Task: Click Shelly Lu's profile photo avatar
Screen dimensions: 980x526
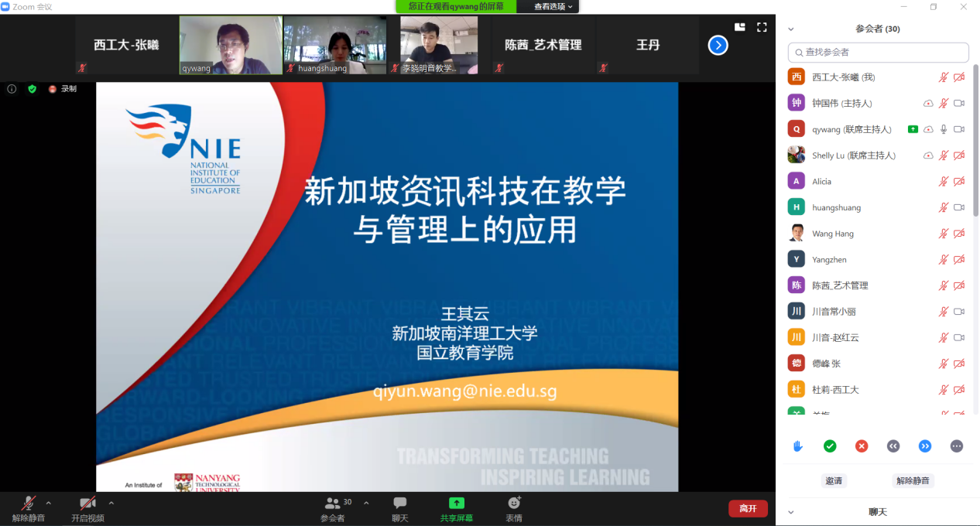Action: [x=797, y=155]
